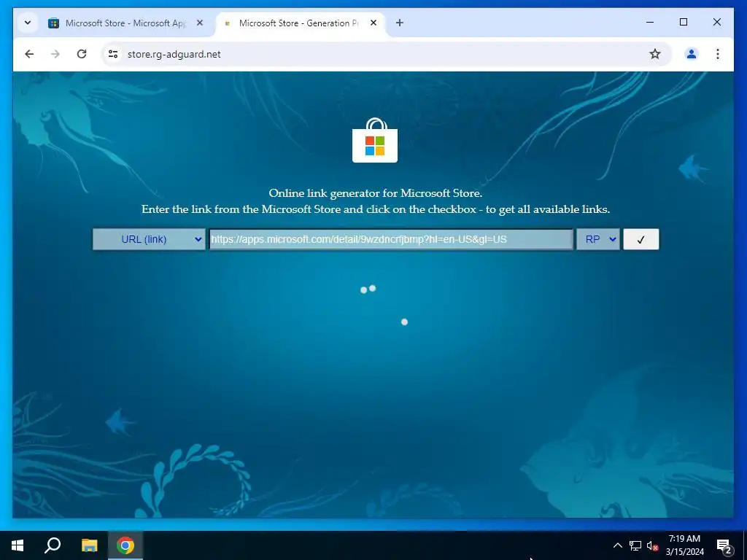Viewport: 747px width, 560px height.
Task: Open File Explorer from the taskbar
Action: point(89,545)
